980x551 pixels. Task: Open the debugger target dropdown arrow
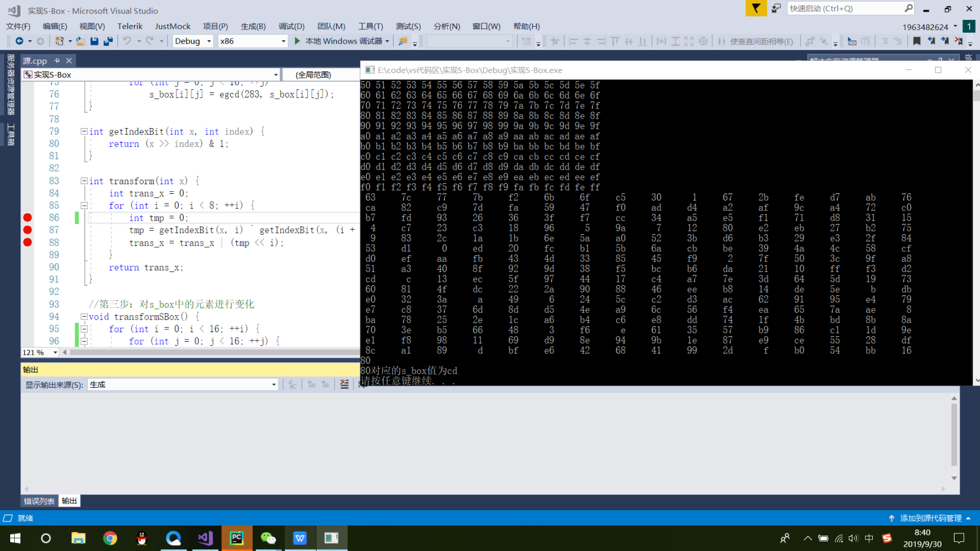(387, 41)
